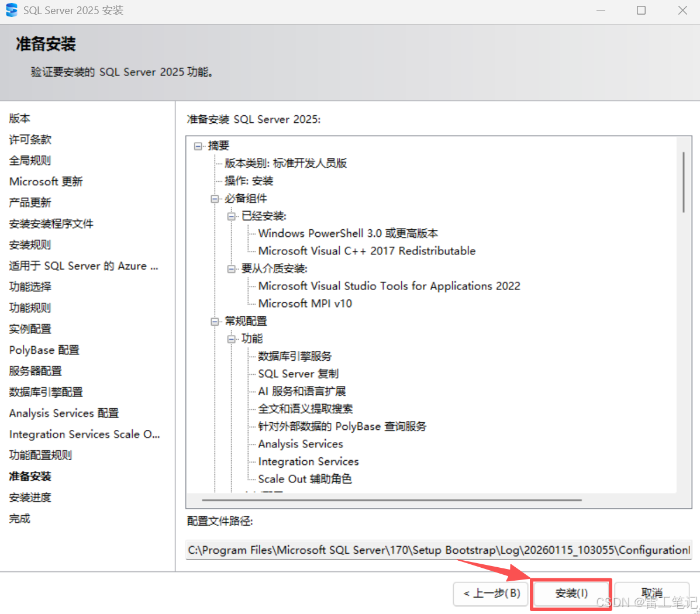The height and width of the screenshot is (614, 700).
Task: Select the 许可条款 step in sidebar
Action: click(30, 139)
